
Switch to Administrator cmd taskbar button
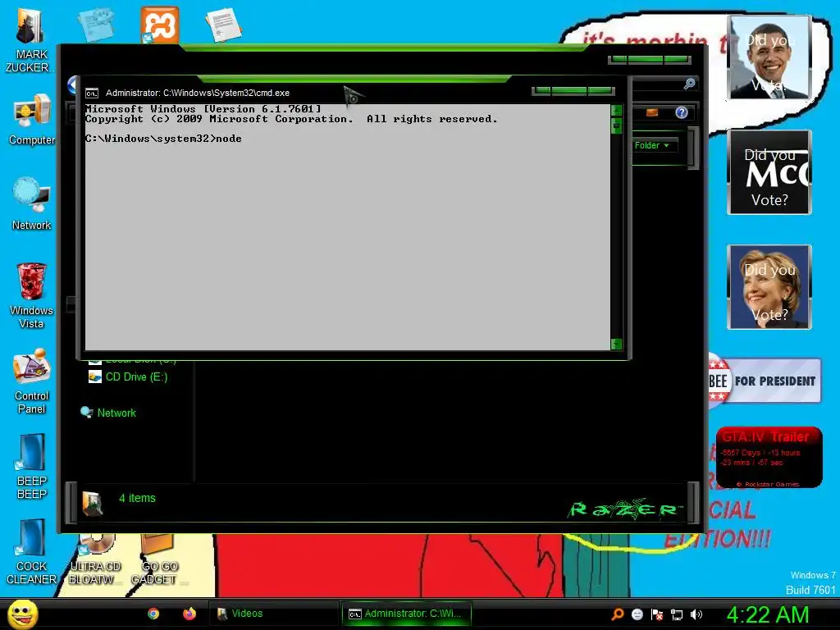coord(407,614)
